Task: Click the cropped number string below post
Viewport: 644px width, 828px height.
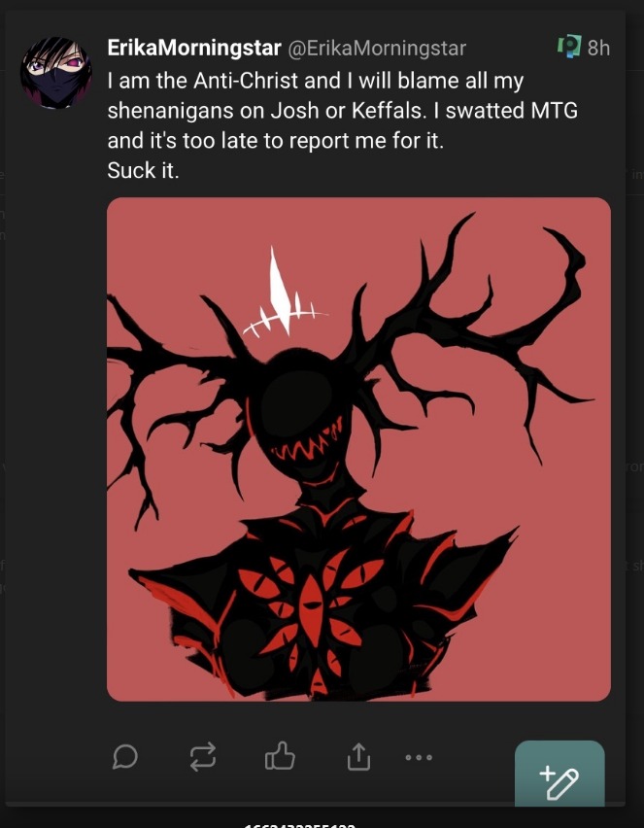Action: 300,825
